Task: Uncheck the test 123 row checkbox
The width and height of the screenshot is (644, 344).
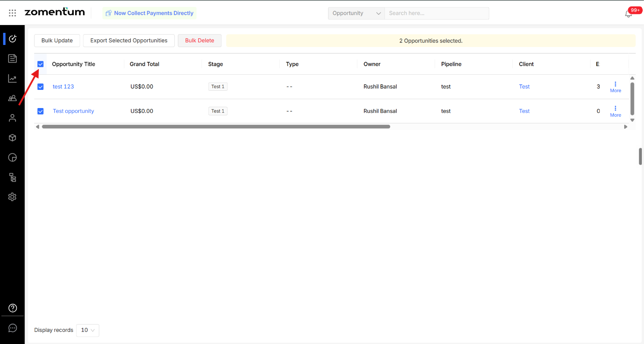Action: point(41,86)
